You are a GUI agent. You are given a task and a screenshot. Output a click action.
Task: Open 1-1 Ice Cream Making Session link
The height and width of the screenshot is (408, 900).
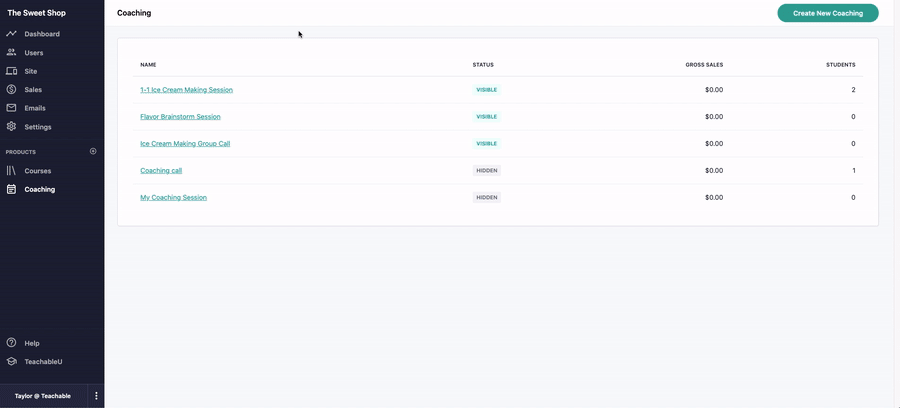(x=187, y=90)
